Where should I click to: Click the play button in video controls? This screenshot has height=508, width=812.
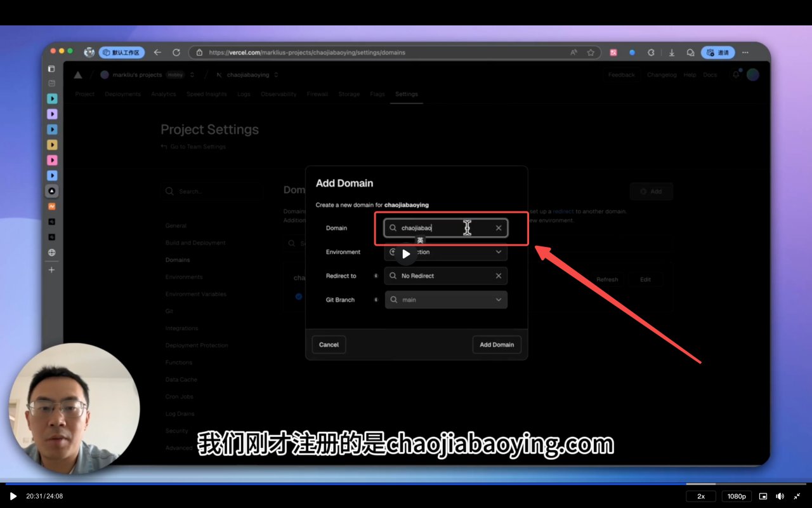click(x=13, y=496)
